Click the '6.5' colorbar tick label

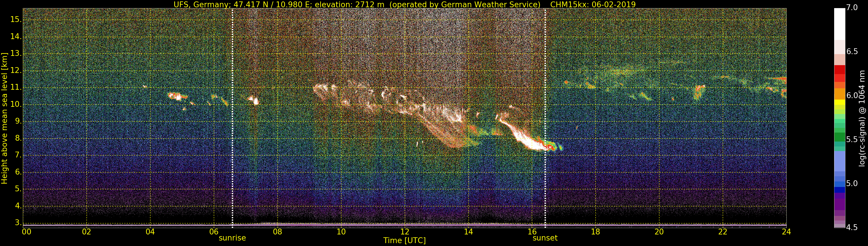pyautogui.click(x=852, y=52)
